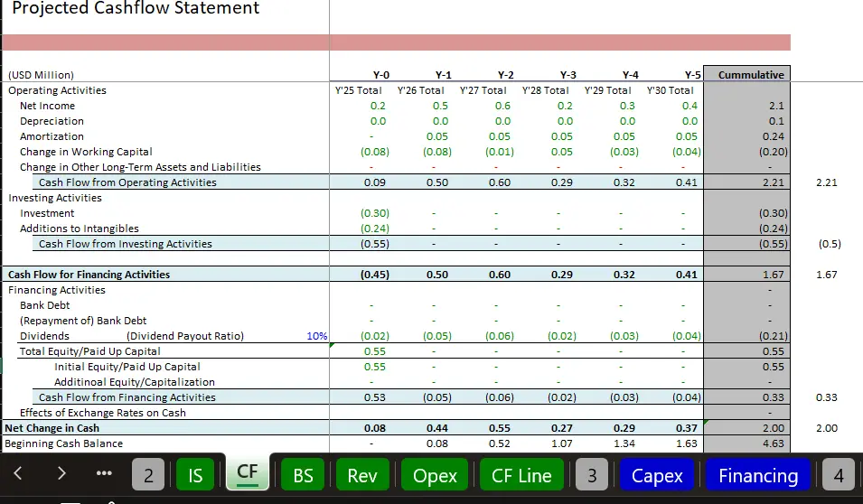863x504 pixels.
Task: Click the Net Change in Cash row label
Action: click(x=52, y=428)
